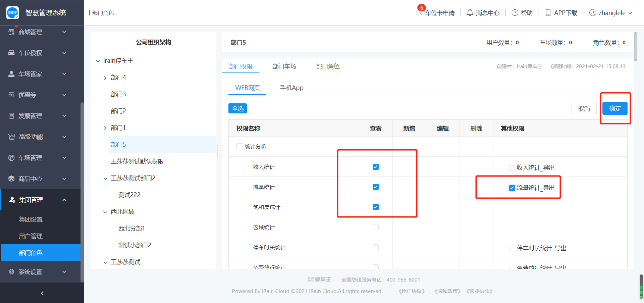Expand the 部门4 tree node
Image resolution: width=644 pixels, height=303 pixels.
click(105, 78)
